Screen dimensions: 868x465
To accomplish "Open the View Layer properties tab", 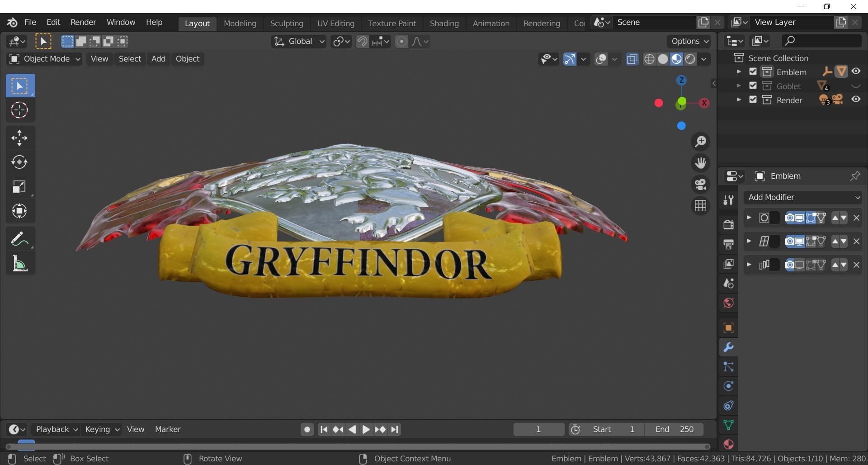I will tap(728, 264).
